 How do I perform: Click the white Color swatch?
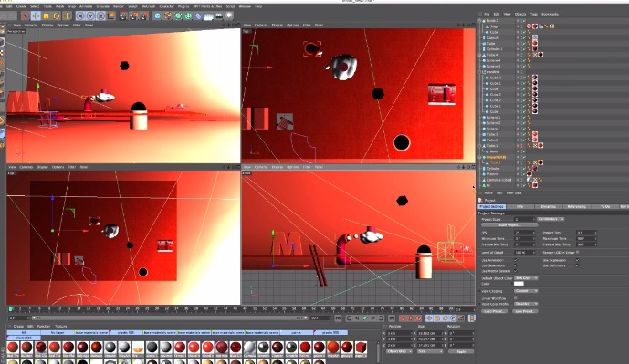tap(519, 284)
